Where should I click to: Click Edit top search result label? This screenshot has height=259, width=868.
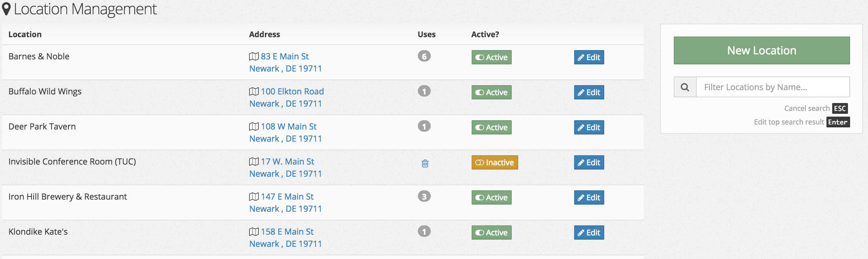[x=789, y=122]
